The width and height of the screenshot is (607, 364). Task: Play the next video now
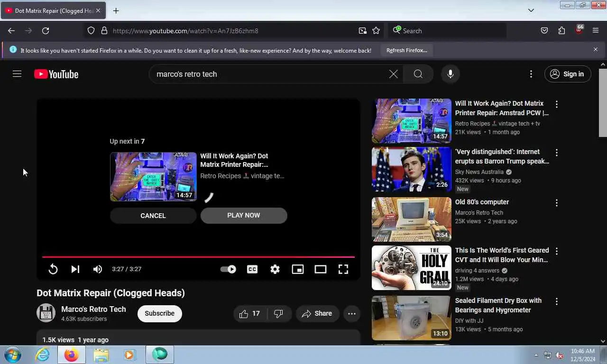click(244, 215)
